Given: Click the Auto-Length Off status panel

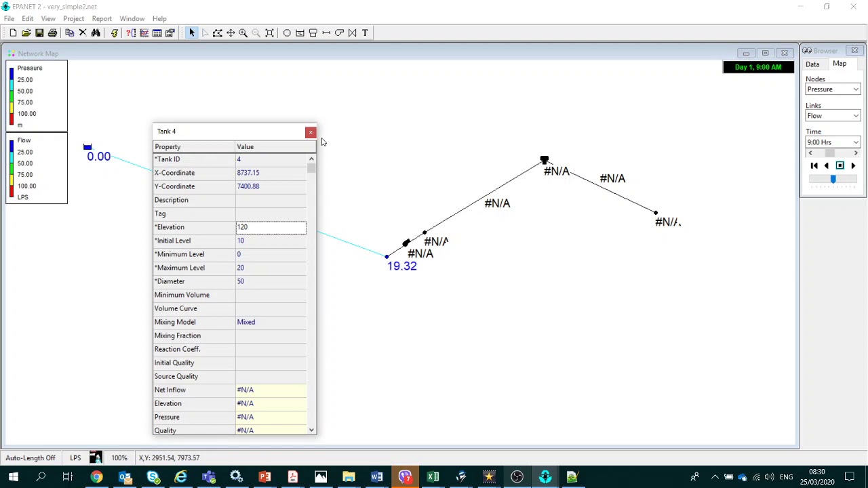Looking at the screenshot, I should pyautogui.click(x=30, y=457).
